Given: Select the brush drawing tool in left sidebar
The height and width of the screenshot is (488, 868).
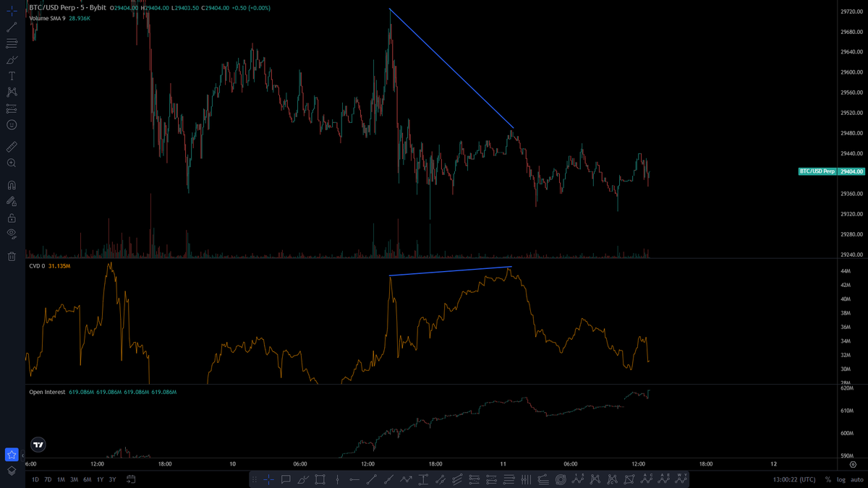Looking at the screenshot, I should click(12, 59).
